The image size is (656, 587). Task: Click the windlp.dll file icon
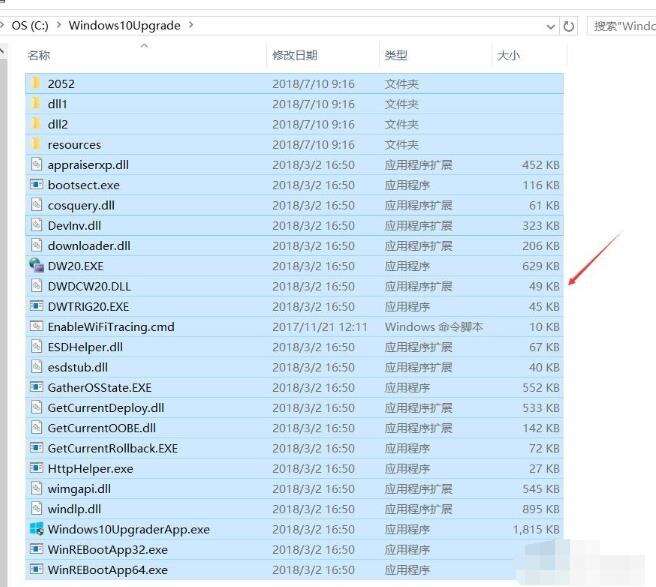[x=36, y=508]
